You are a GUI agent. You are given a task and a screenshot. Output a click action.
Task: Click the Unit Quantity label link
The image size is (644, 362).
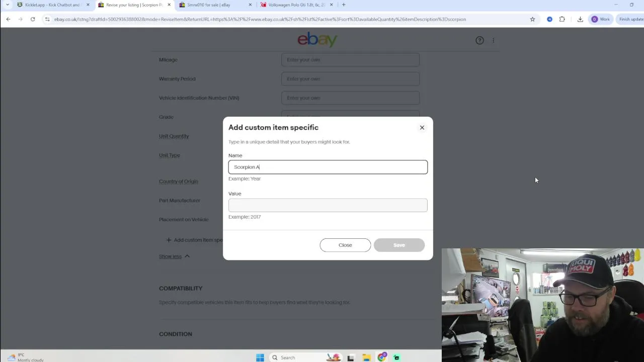(x=174, y=136)
